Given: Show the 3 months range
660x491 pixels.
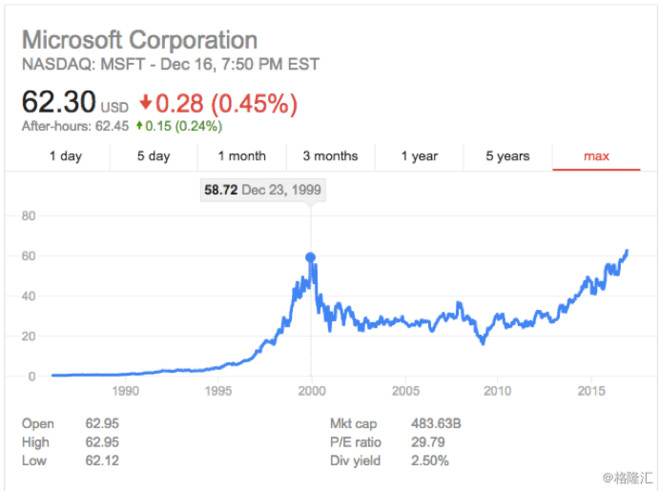Looking at the screenshot, I should [330, 156].
